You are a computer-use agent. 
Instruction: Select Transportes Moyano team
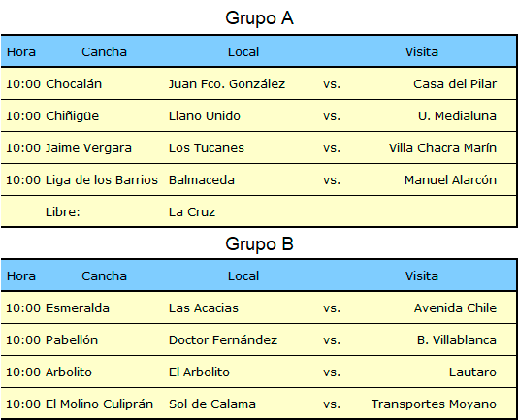(434, 404)
